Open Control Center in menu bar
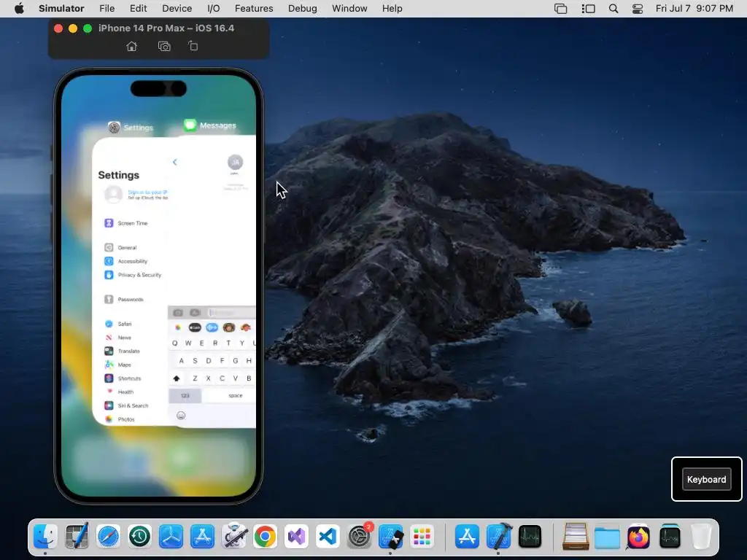This screenshot has width=747, height=560. tap(638, 9)
